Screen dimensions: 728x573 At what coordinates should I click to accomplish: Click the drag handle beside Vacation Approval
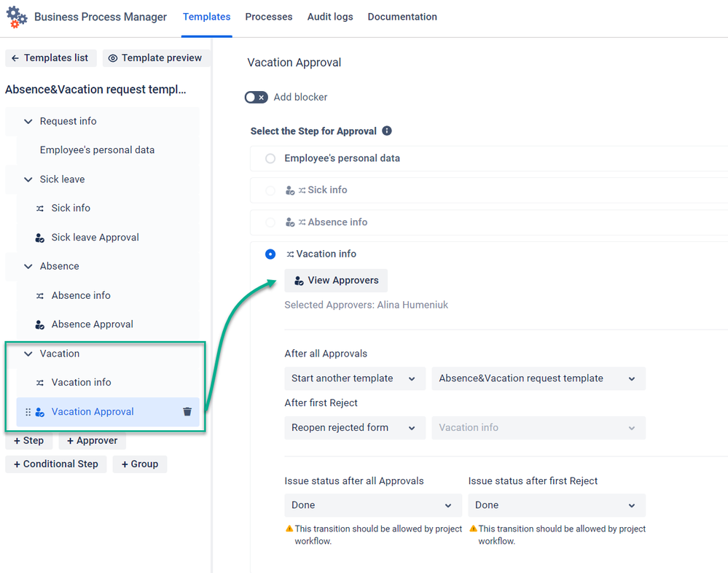pyautogui.click(x=28, y=412)
